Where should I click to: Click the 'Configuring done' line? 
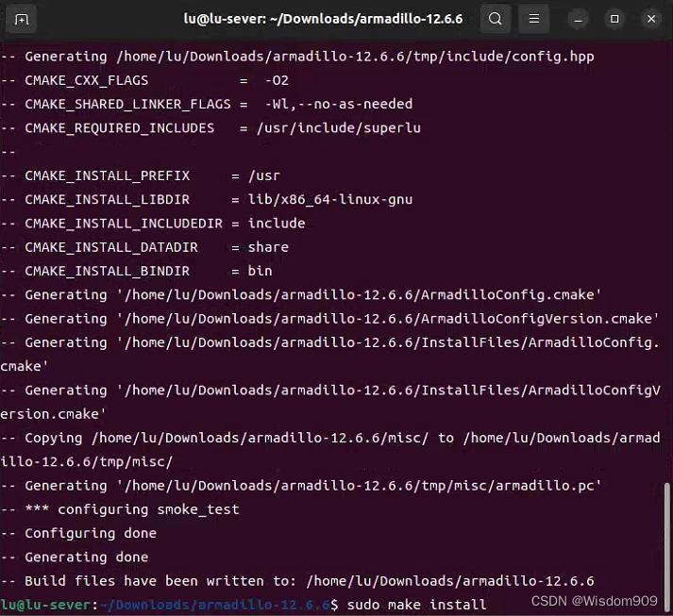(78, 533)
